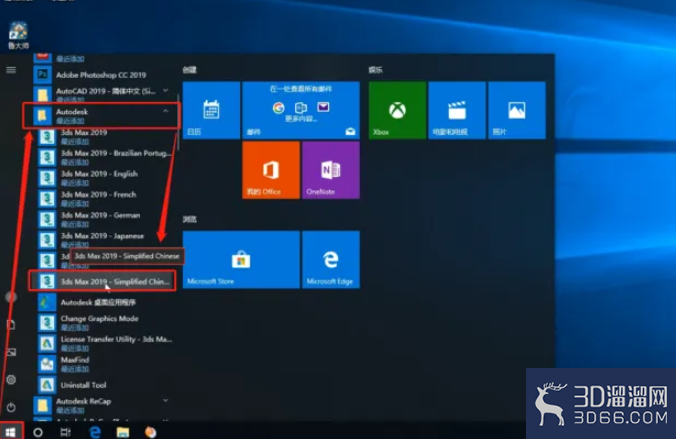This screenshot has height=439, width=676.
Task: Open the Microsoft Store tile
Action: click(x=241, y=260)
